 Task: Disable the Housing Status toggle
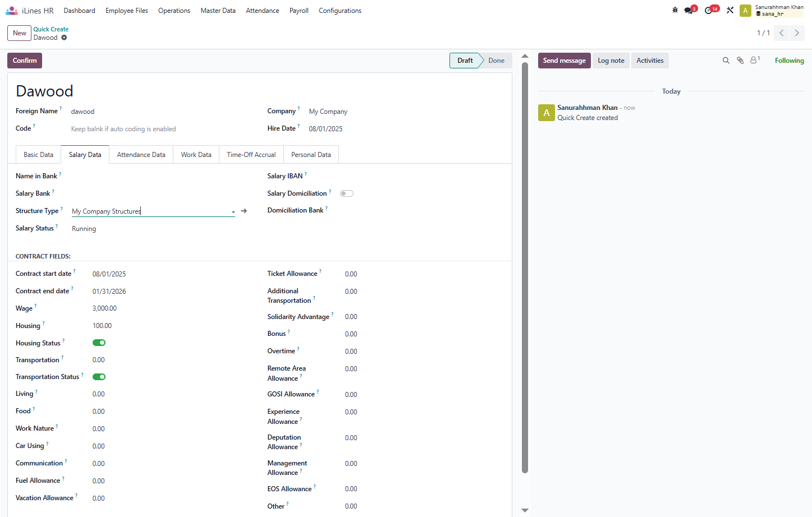pos(99,343)
